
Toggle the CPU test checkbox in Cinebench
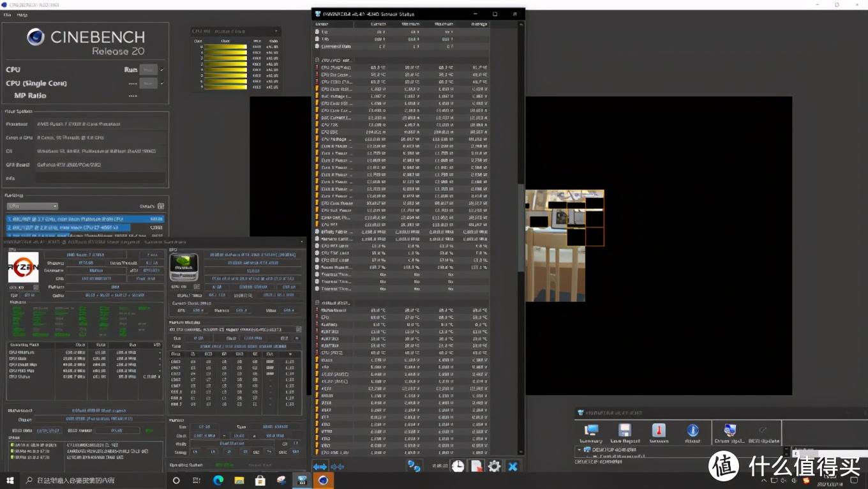coord(162,70)
